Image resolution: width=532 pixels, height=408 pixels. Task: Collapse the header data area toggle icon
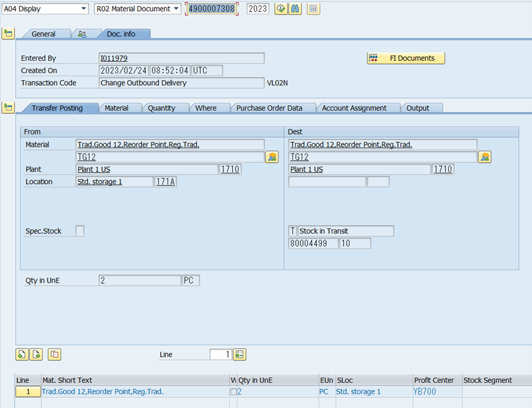(8, 34)
